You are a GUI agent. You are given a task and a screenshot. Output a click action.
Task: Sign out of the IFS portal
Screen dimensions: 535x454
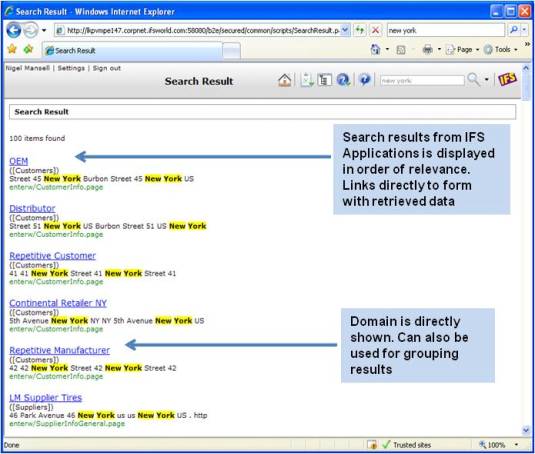click(x=106, y=68)
